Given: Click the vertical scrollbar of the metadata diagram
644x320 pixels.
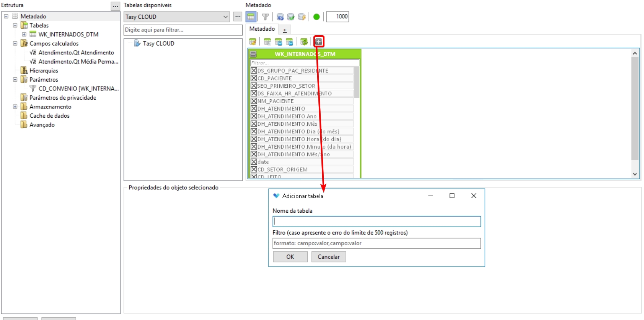Looking at the screenshot, I should pos(635,111).
